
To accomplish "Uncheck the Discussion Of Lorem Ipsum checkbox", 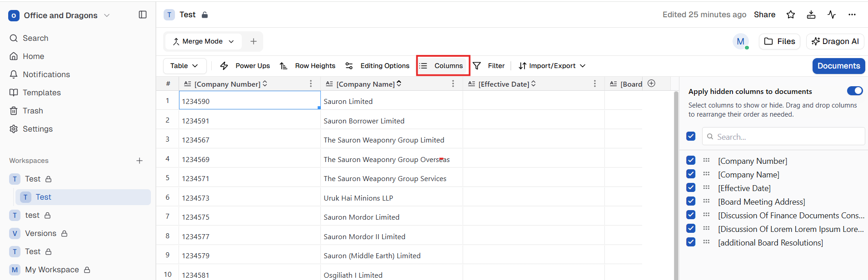I will point(691,228).
